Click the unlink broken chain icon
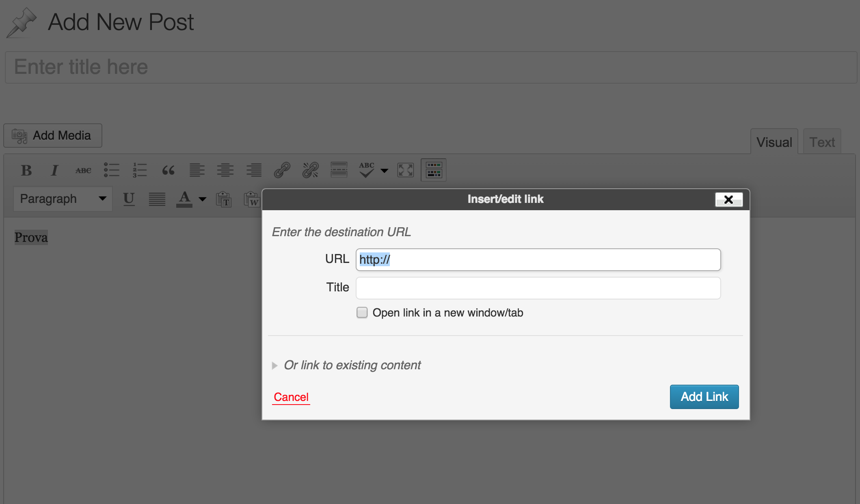 pos(311,170)
